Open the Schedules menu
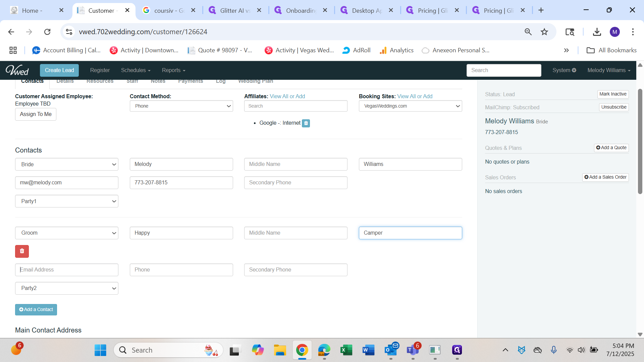 click(x=136, y=70)
